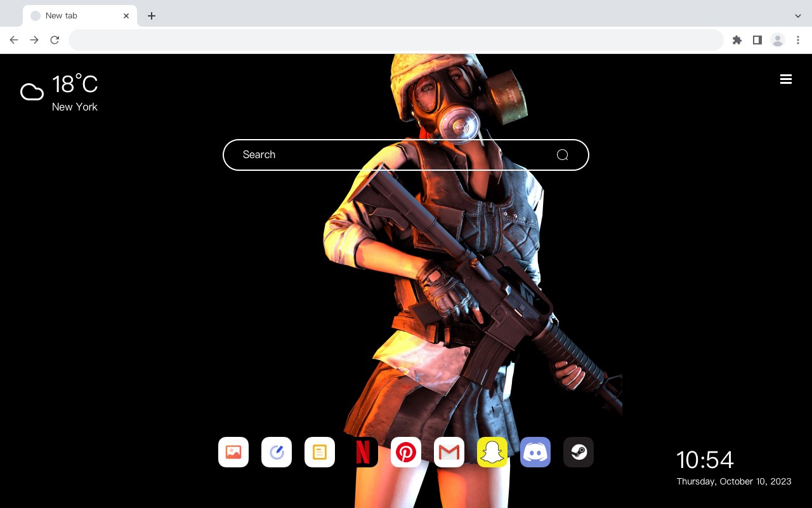
Task: Click the cloud weather icon
Action: pos(32,92)
